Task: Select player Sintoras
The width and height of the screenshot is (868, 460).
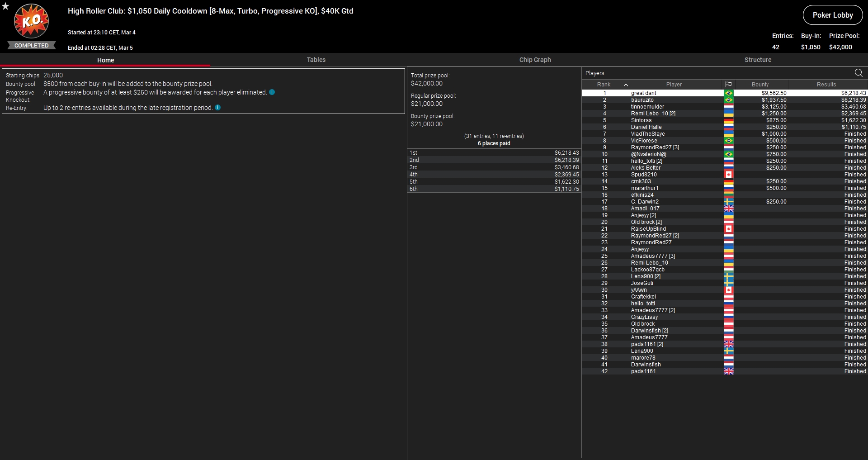Action: click(x=724, y=120)
